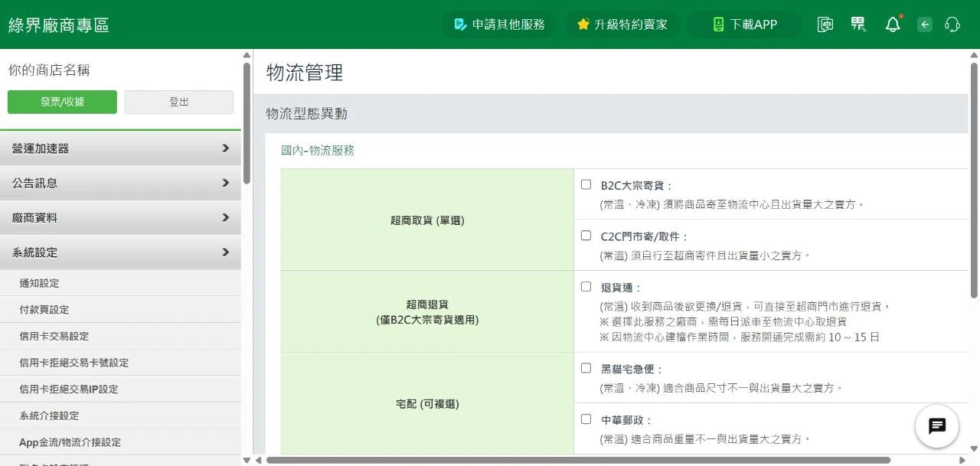This screenshot has height=466, width=980.
Task: Expand the 廠商資料 sidebar section
Action: tap(120, 217)
